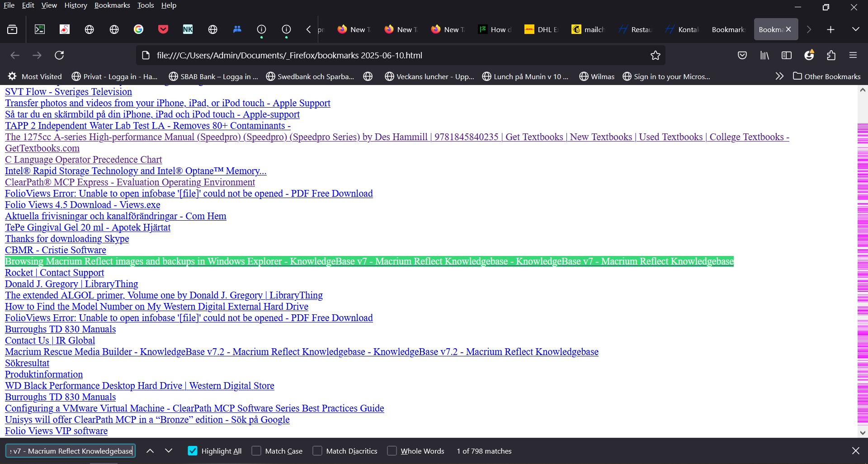
Task: Click page scrollbar down arrow
Action: [x=863, y=432]
